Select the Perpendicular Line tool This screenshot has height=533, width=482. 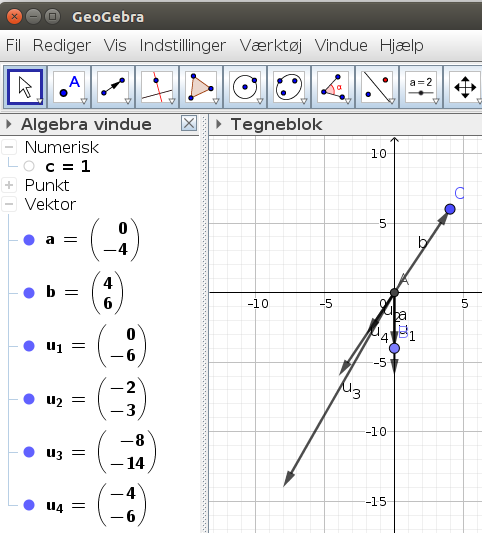[157, 87]
